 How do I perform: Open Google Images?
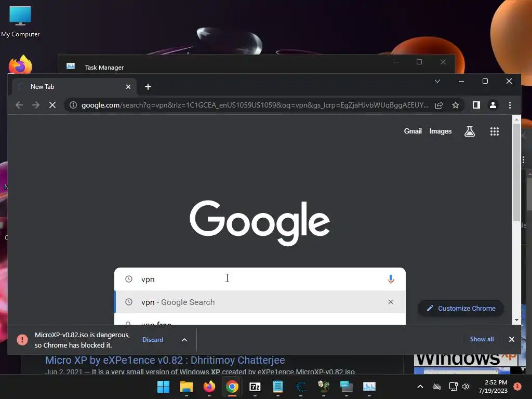click(x=440, y=131)
